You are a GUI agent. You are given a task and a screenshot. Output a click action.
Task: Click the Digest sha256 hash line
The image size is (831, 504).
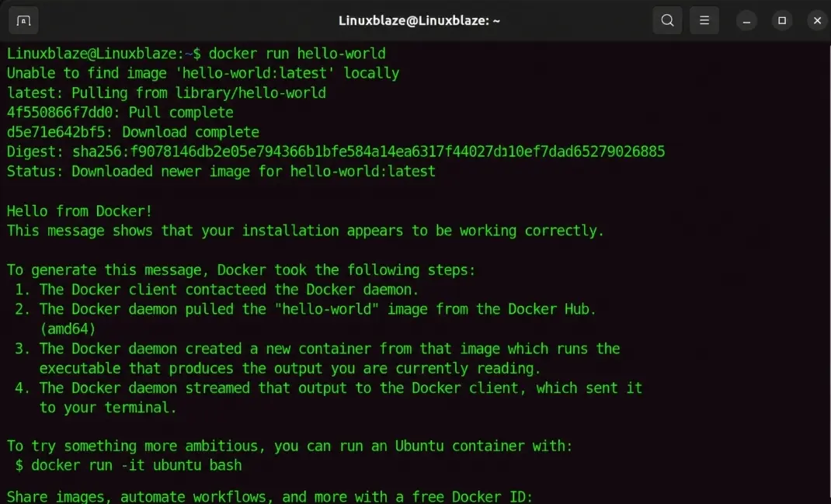pos(336,151)
